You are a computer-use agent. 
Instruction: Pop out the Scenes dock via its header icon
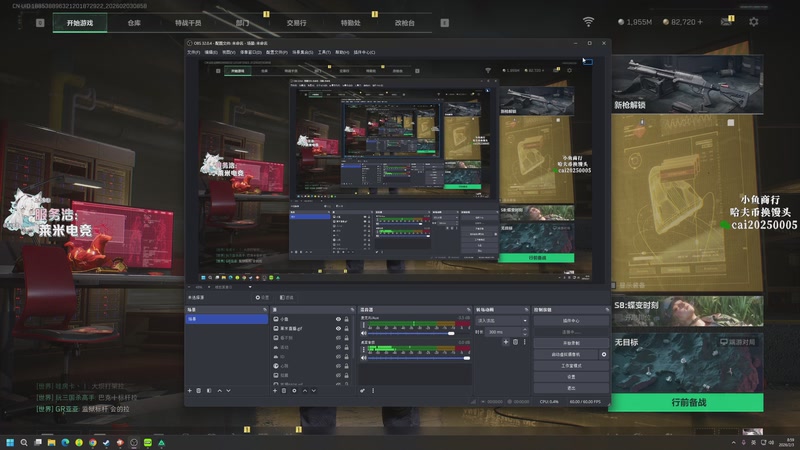pyautogui.click(x=265, y=310)
